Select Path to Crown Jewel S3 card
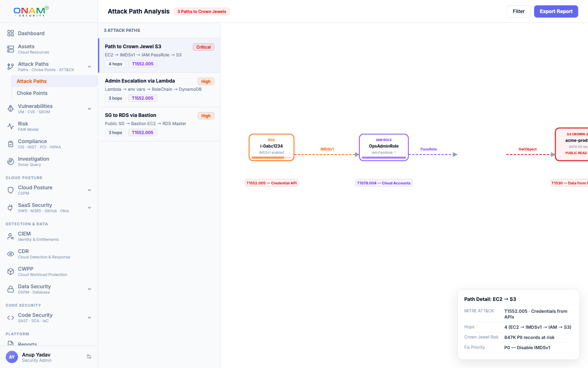588x368 pixels. pos(159,56)
